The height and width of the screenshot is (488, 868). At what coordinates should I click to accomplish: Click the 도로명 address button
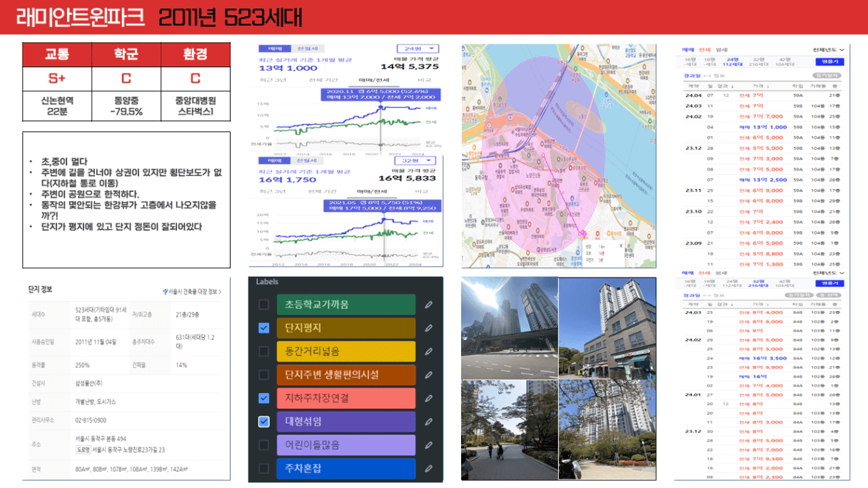pyautogui.click(x=82, y=449)
